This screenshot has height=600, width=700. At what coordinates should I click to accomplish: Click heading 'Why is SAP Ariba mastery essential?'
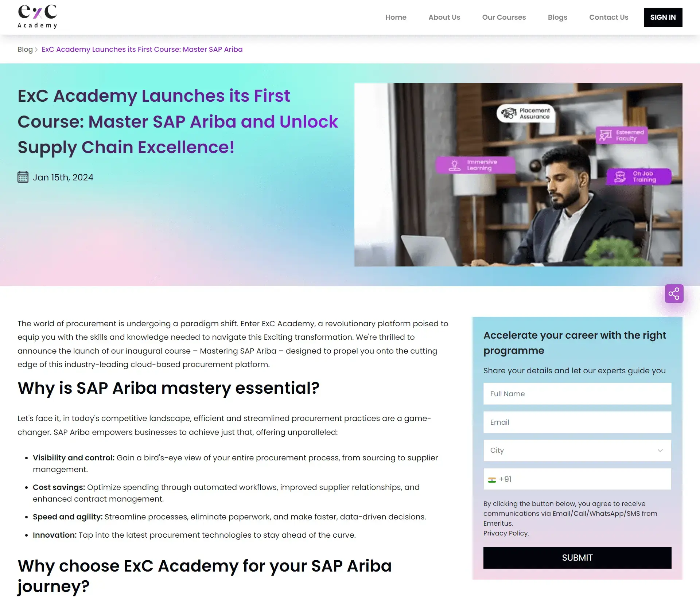(168, 388)
